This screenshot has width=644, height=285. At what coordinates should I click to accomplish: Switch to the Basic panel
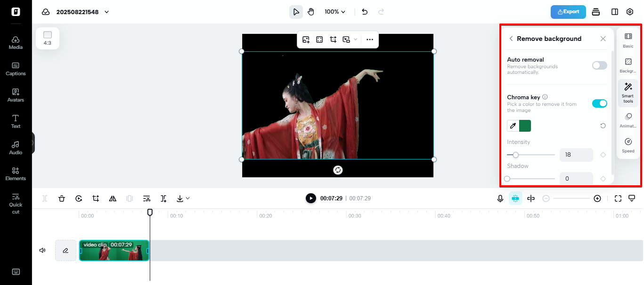click(x=628, y=40)
